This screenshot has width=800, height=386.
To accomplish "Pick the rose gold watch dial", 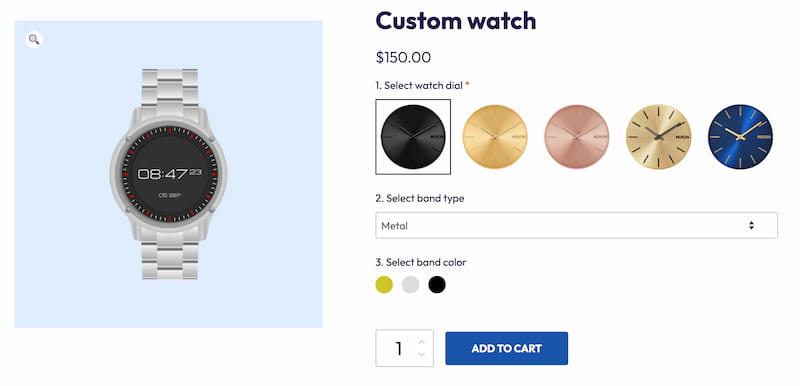I will [x=577, y=137].
